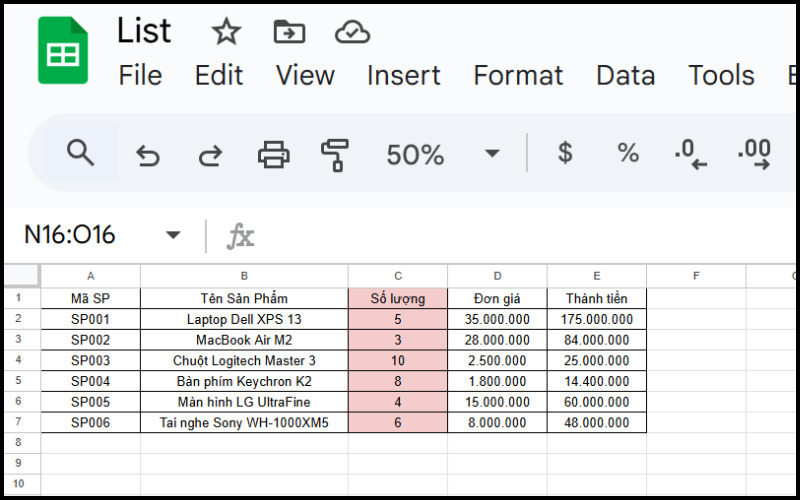Screen dimensions: 800x500
Task: Click the Google Sheets home icon
Action: click(x=63, y=51)
